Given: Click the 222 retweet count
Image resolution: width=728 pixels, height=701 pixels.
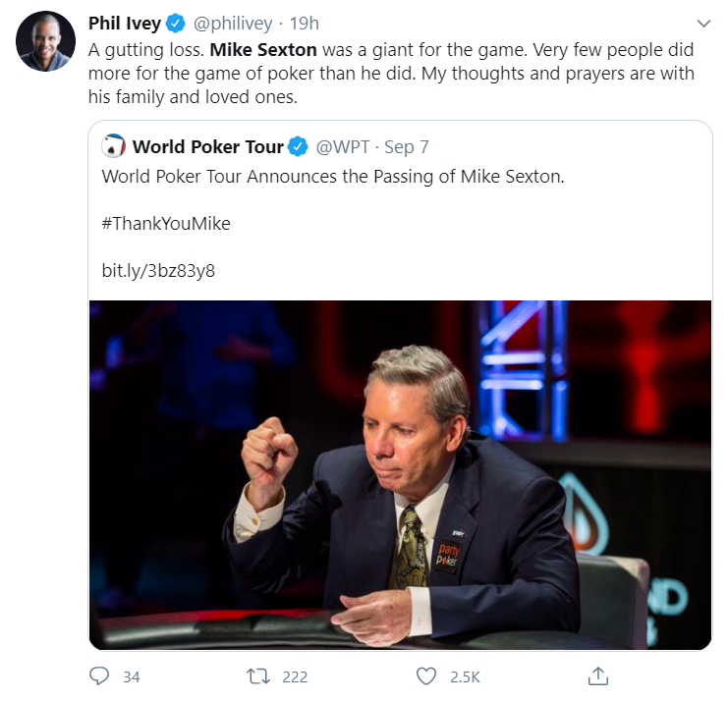Looking at the screenshot, I should point(295,676).
